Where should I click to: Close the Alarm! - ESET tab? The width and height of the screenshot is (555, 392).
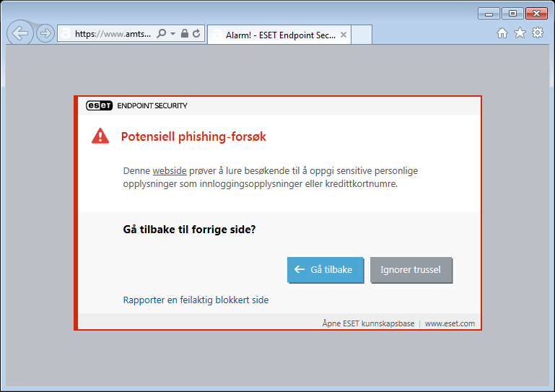344,35
